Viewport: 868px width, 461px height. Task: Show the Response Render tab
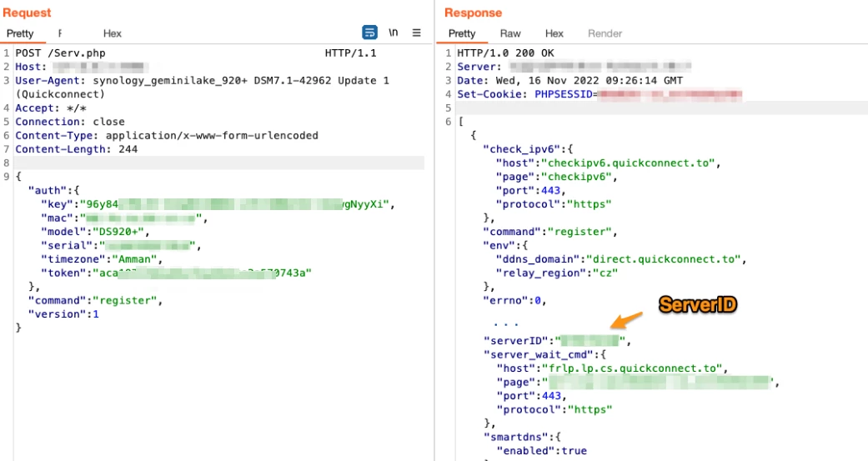point(605,33)
